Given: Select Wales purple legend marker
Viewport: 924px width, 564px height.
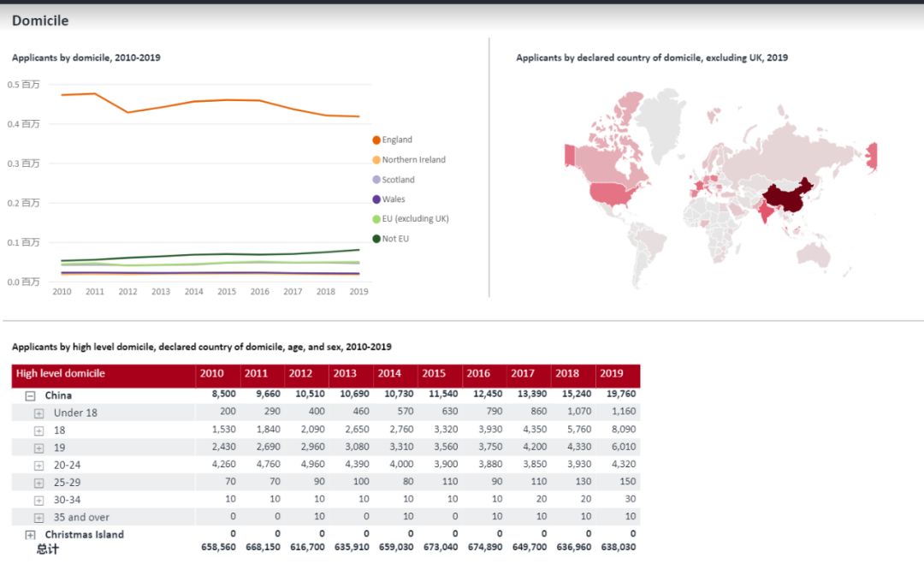Looking at the screenshot, I should pos(376,199).
